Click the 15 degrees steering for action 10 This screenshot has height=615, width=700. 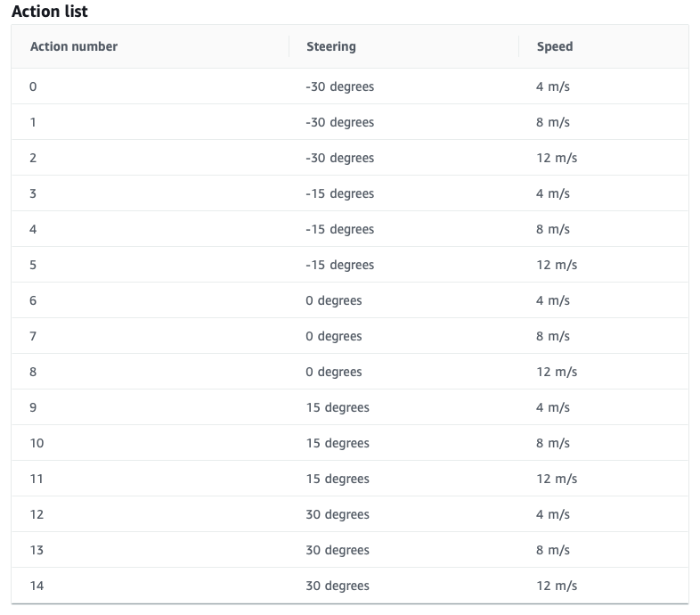coord(338,443)
